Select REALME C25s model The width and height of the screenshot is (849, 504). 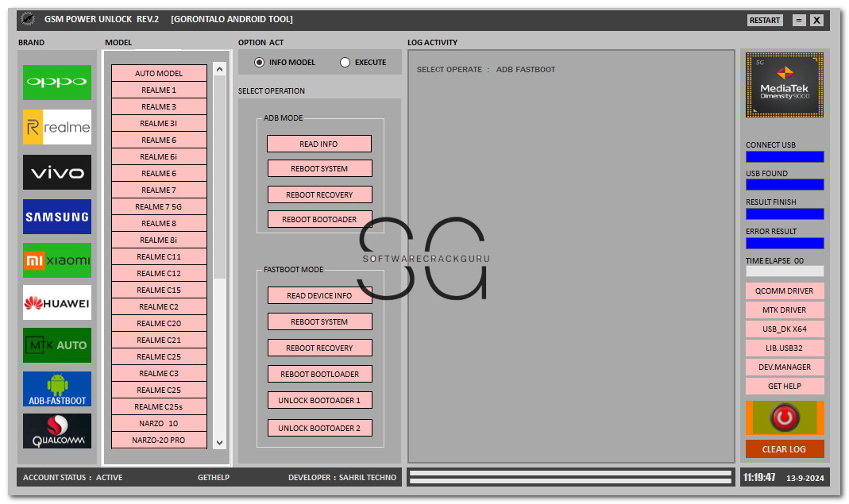pyautogui.click(x=159, y=406)
